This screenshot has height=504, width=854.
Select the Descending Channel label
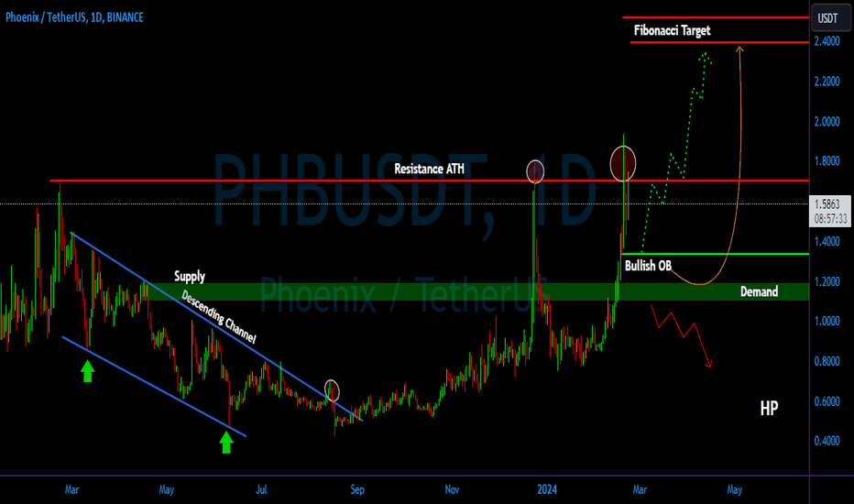[x=218, y=316]
